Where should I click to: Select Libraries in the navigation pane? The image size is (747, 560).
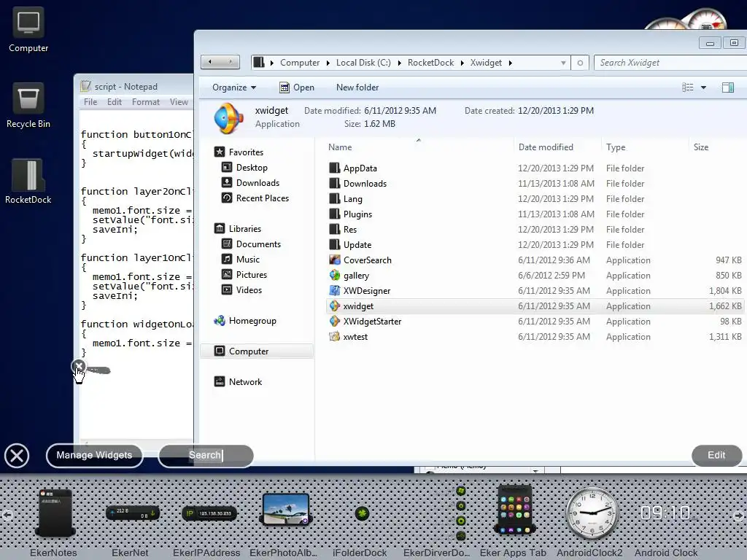click(245, 229)
